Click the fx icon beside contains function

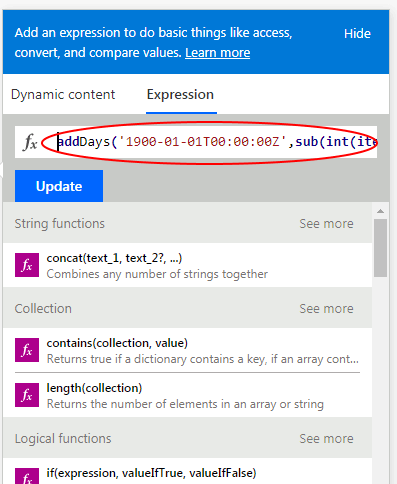coord(27,350)
